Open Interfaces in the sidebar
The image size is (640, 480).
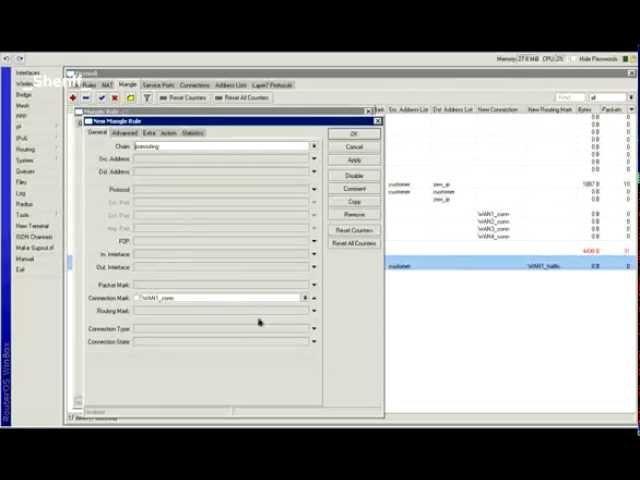coord(28,73)
